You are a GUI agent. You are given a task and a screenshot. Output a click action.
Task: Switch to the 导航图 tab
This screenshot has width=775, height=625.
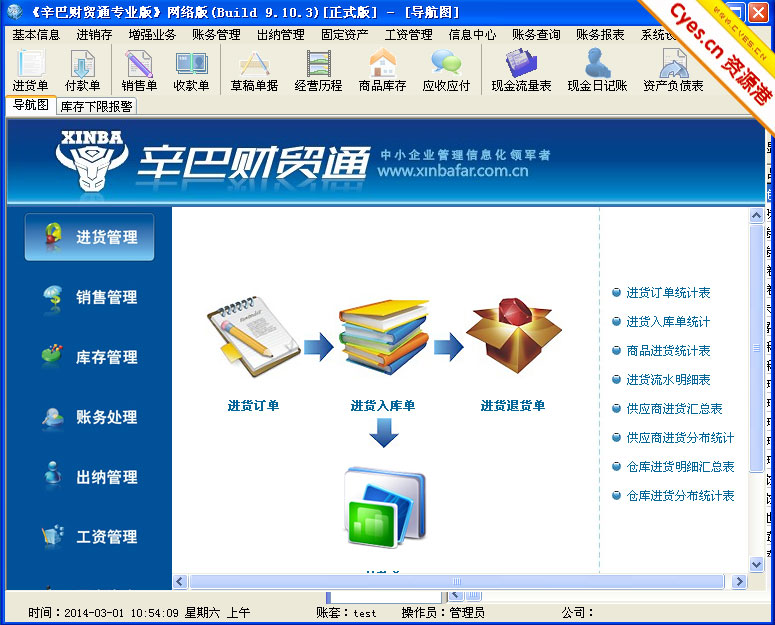(31, 105)
